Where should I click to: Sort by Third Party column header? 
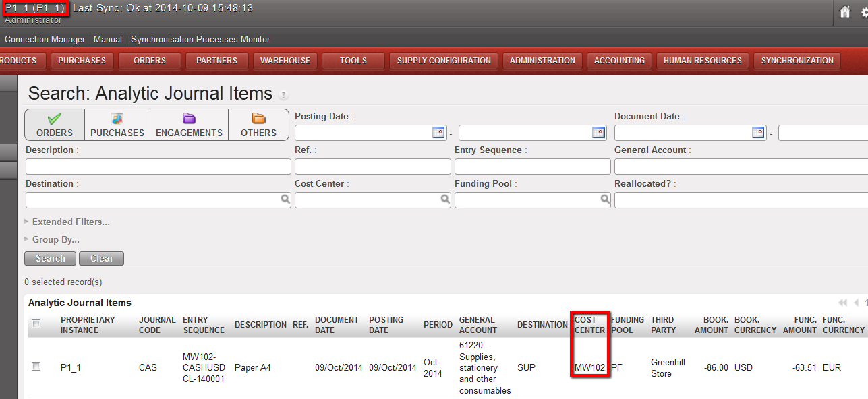click(664, 325)
